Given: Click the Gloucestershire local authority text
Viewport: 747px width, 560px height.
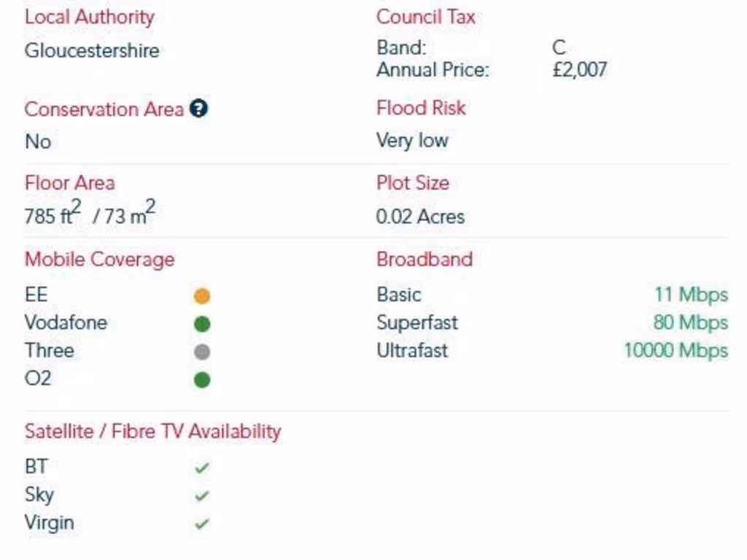Looking at the screenshot, I should tap(91, 51).
